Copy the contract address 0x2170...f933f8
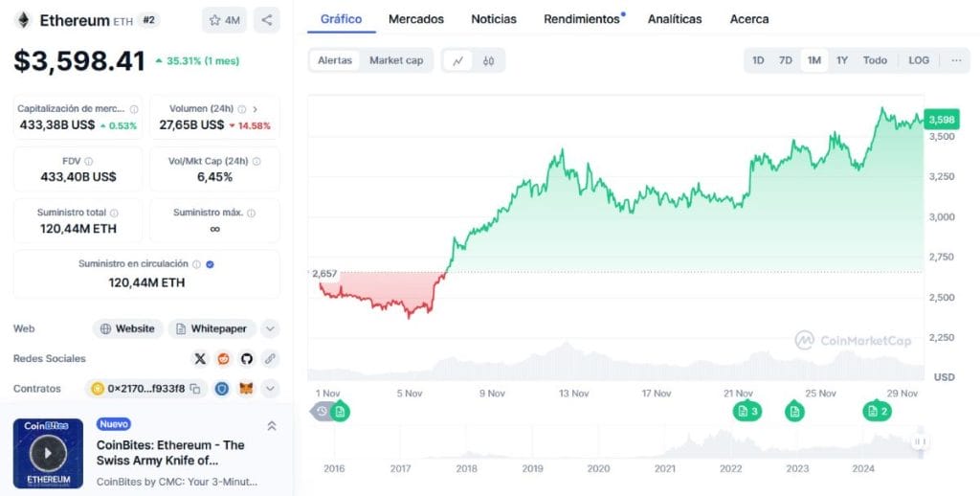The height and width of the screenshot is (496, 980). point(195,389)
